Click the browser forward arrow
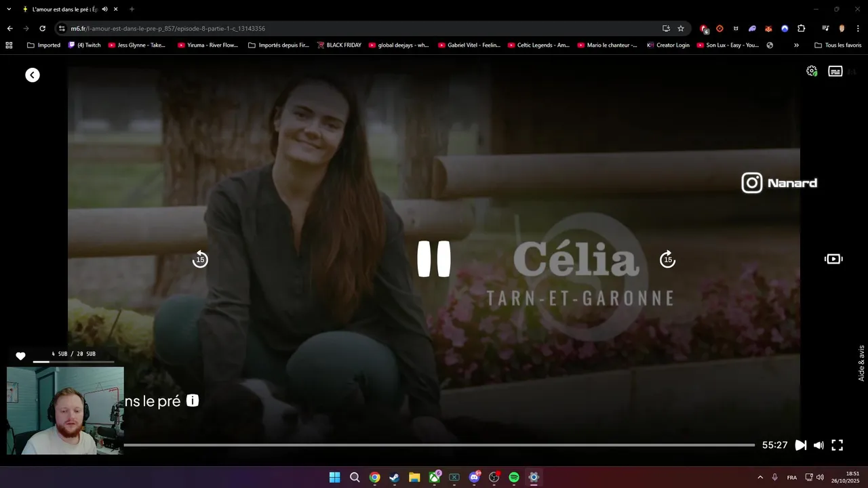 point(26,28)
